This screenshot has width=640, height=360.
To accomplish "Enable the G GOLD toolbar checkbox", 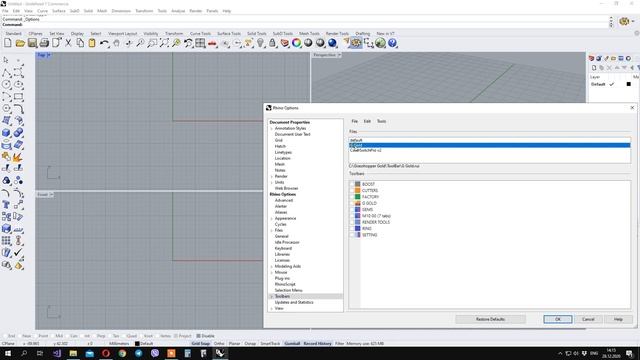I will pyautogui.click(x=352, y=203).
